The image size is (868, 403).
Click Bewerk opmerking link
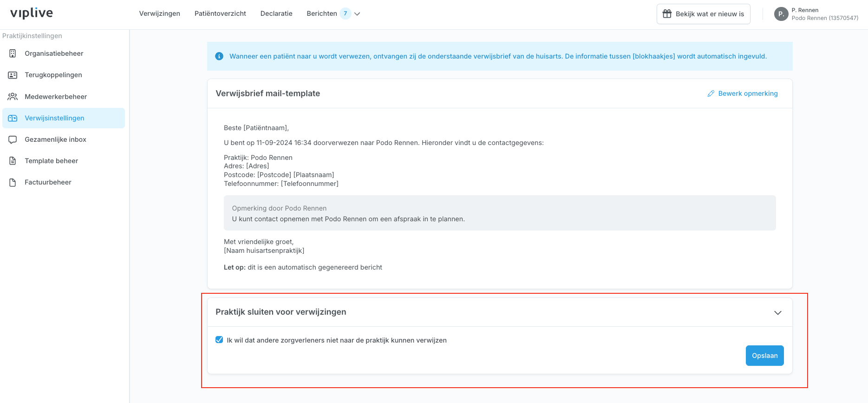coord(748,93)
